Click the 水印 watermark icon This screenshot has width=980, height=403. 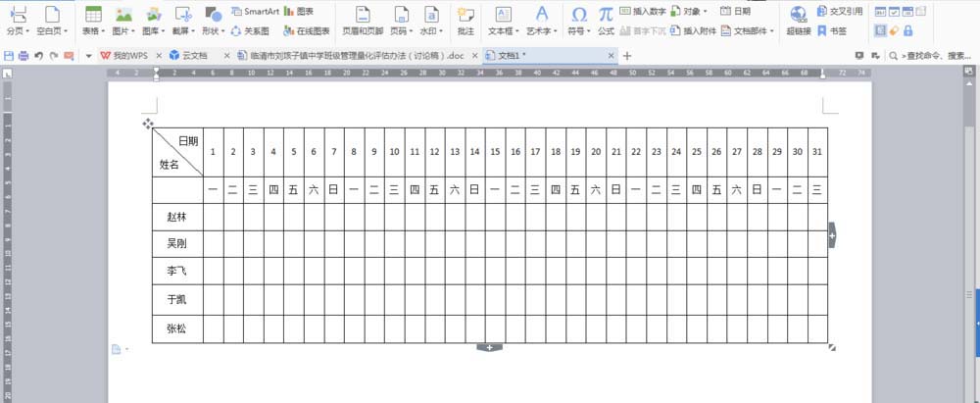(431, 14)
